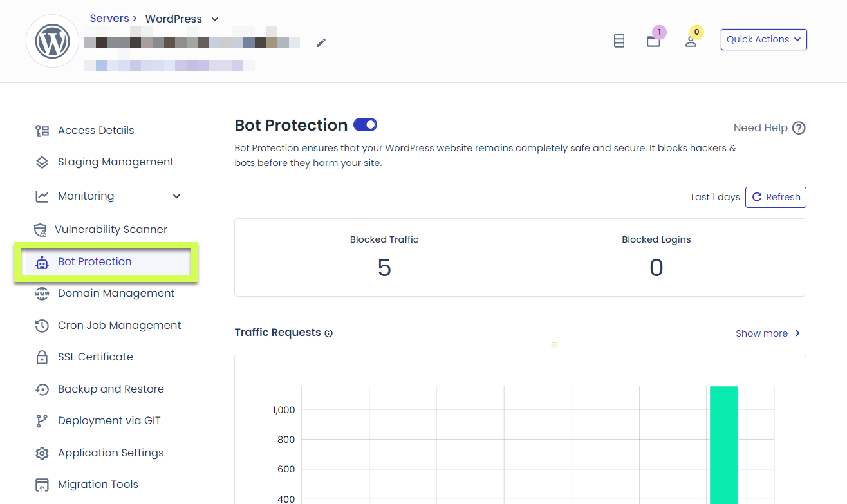Image resolution: width=847 pixels, height=504 pixels.
Task: Click the circular arrow icon in the Refresh button
Action: [x=757, y=198]
